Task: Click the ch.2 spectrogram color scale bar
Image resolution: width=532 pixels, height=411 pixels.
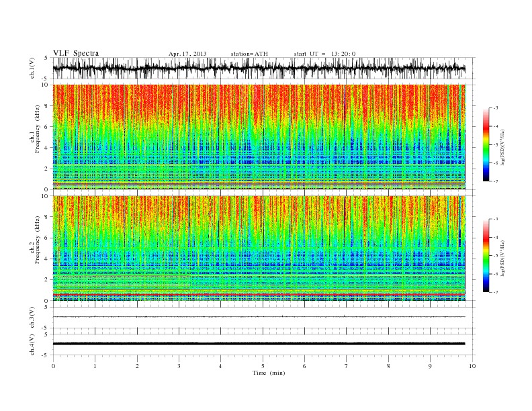Action: [486, 255]
